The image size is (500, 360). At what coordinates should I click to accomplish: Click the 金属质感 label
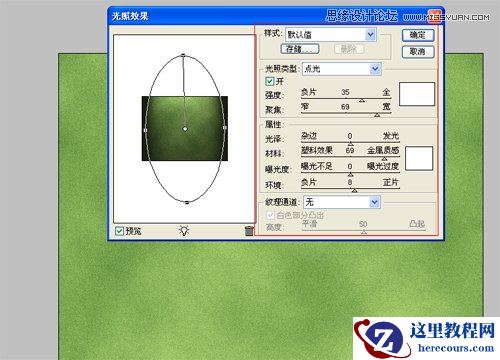[383, 150]
